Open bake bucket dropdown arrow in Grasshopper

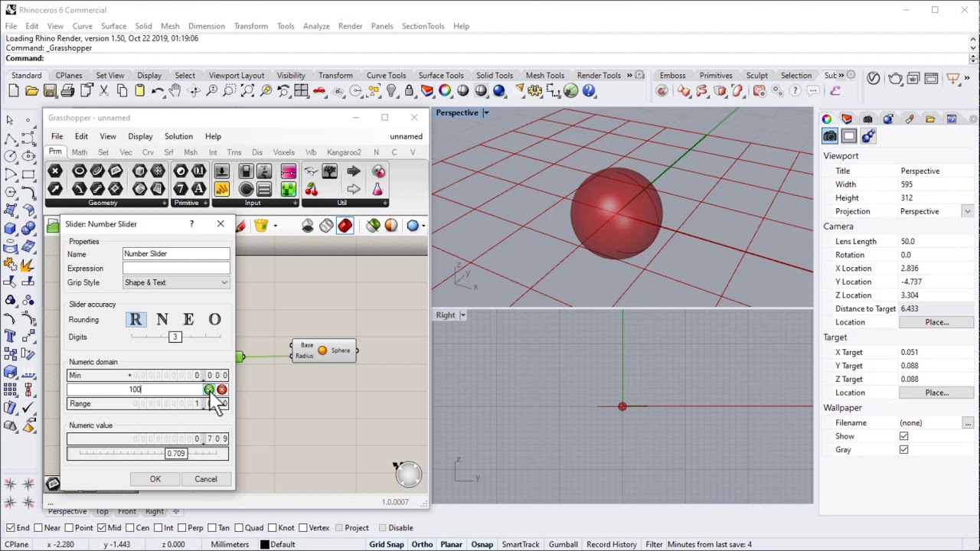coord(275,226)
